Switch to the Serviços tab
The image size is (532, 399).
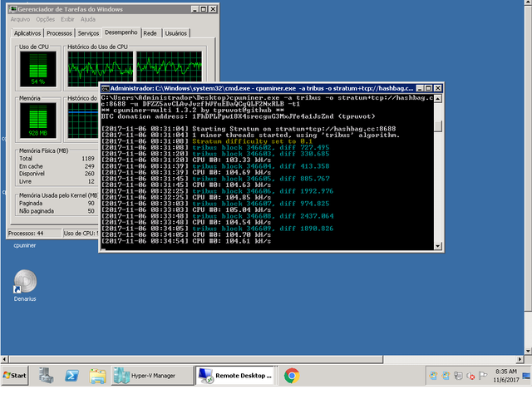click(x=88, y=33)
